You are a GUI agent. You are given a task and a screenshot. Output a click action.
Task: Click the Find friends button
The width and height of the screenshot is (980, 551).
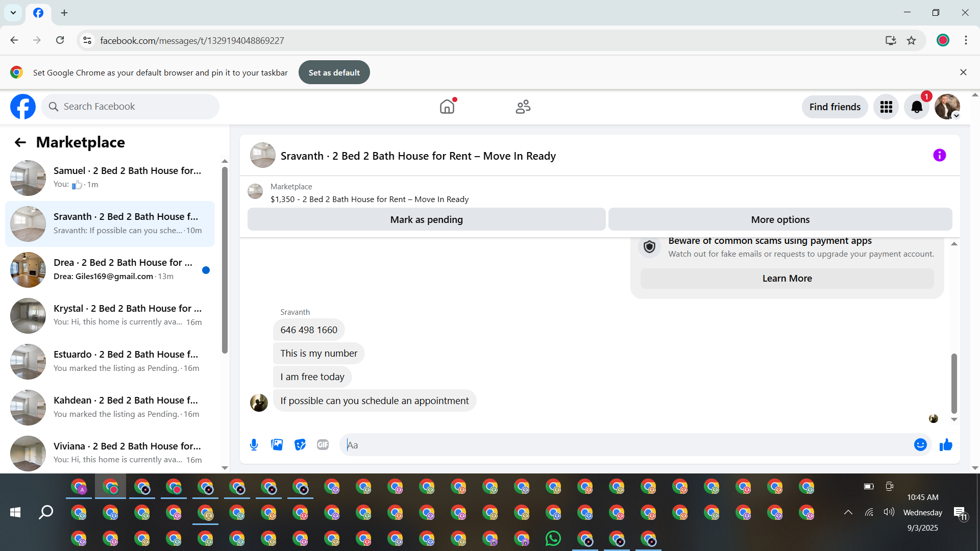click(835, 107)
